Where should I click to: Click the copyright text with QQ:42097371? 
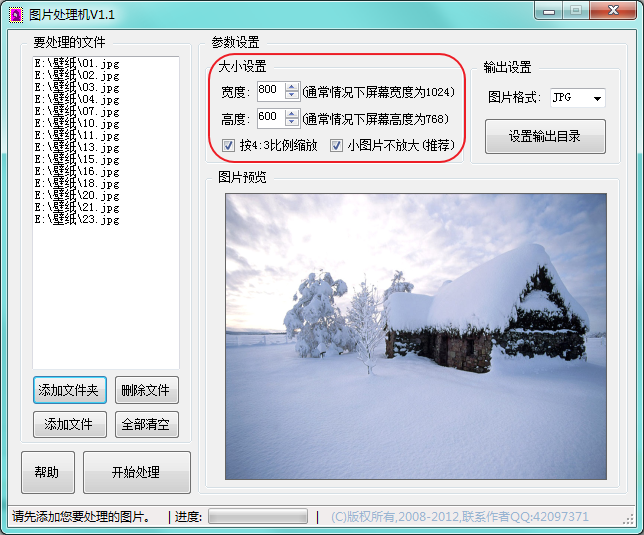(x=460, y=517)
